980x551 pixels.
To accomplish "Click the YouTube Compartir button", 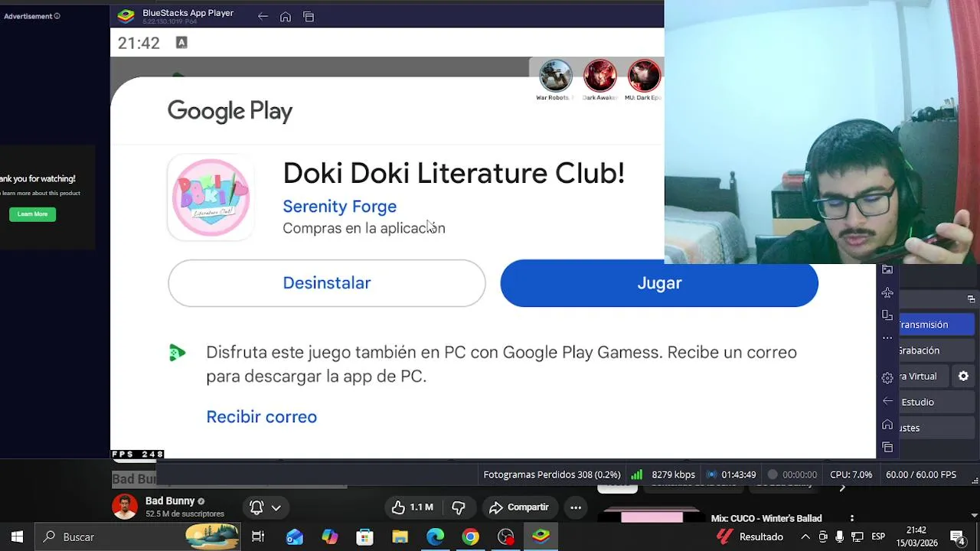I will click(x=519, y=507).
